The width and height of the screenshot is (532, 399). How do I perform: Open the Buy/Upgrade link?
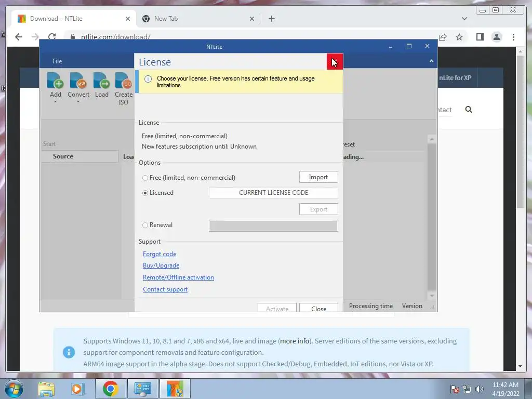click(161, 265)
